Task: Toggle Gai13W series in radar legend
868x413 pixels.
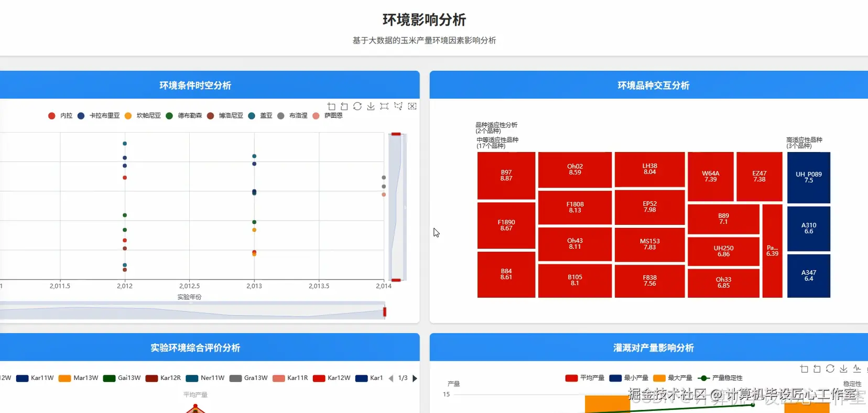Action: (x=122, y=378)
